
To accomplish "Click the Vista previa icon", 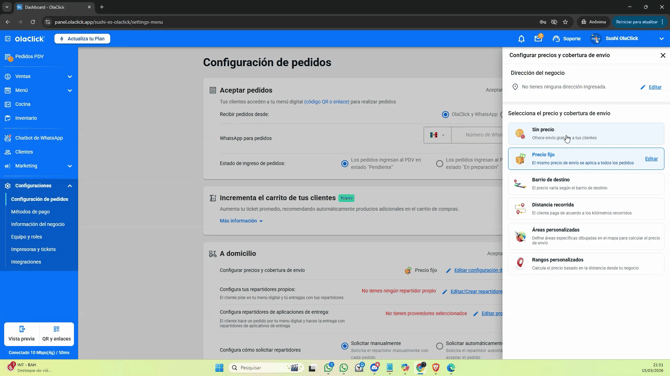I will [22, 329].
